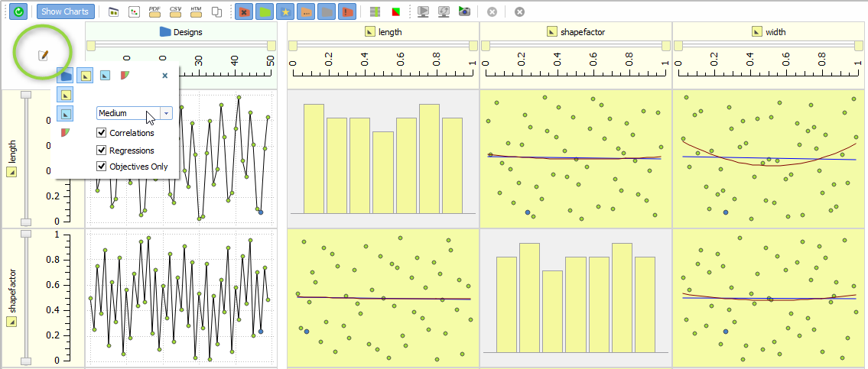The height and width of the screenshot is (369, 868).
Task: Click the length row vertical slider top handle
Action: (x=25, y=95)
